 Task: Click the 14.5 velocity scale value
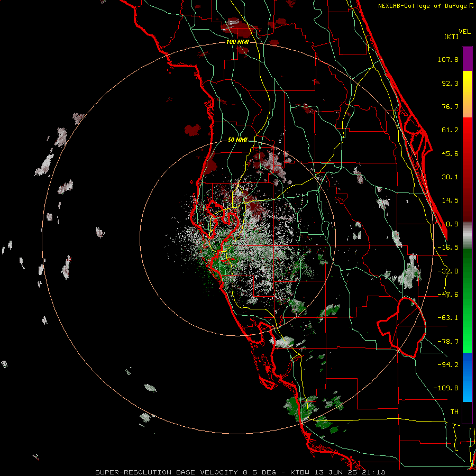pyautogui.click(x=450, y=200)
